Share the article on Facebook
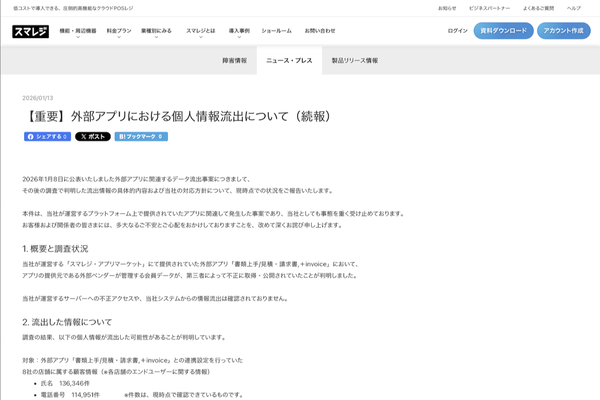This screenshot has height=400, width=600. tap(47, 137)
